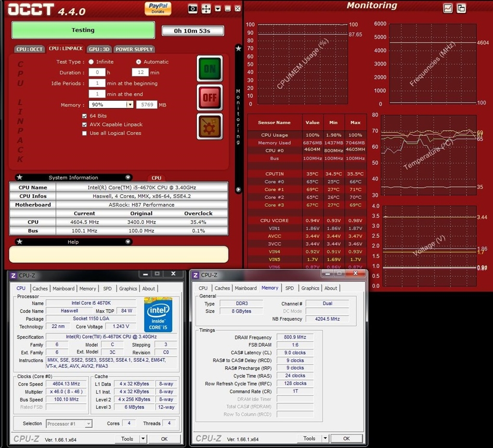493x448 pixels.
Task: Open the Memory percentage dropdown
Action: 130,105
